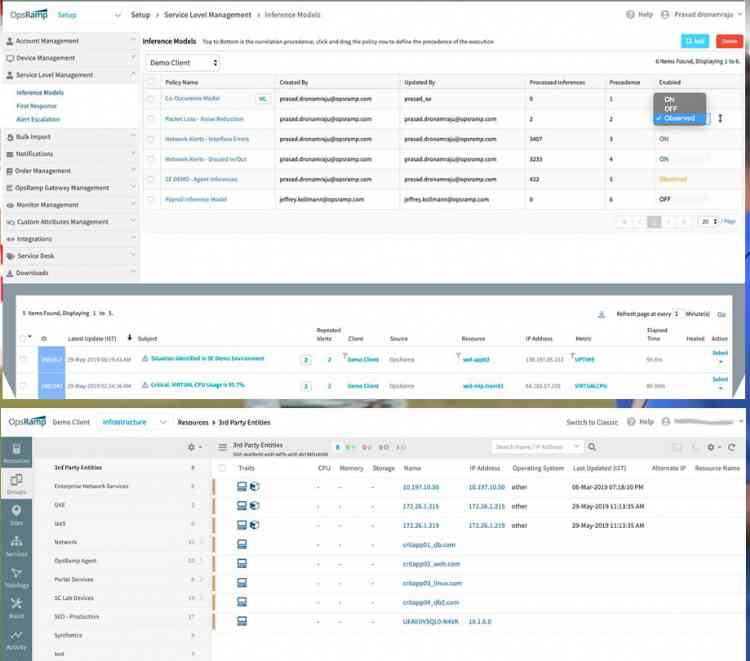Screen dimensions: 750x661
Task: Select Observed in the Enabled dropdown list
Action: 679,118
